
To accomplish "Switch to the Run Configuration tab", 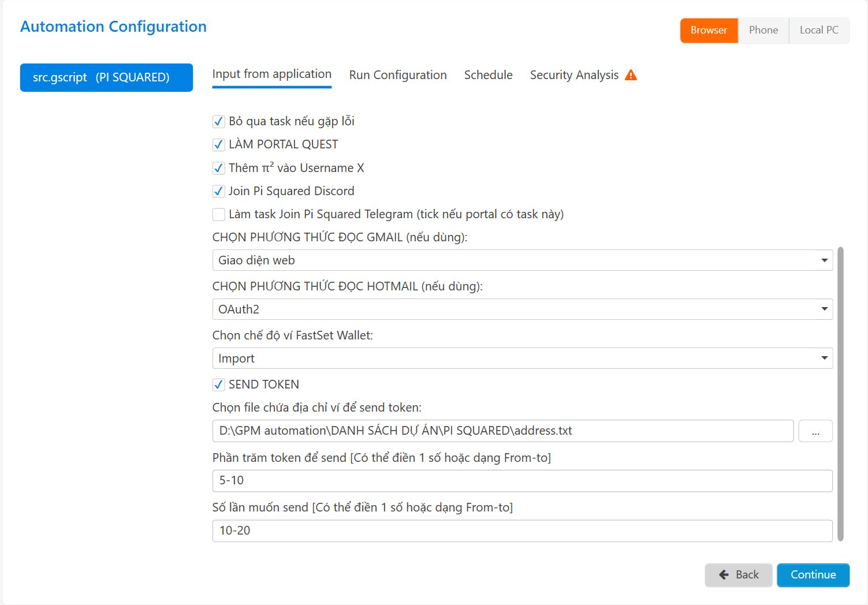I will click(x=397, y=75).
